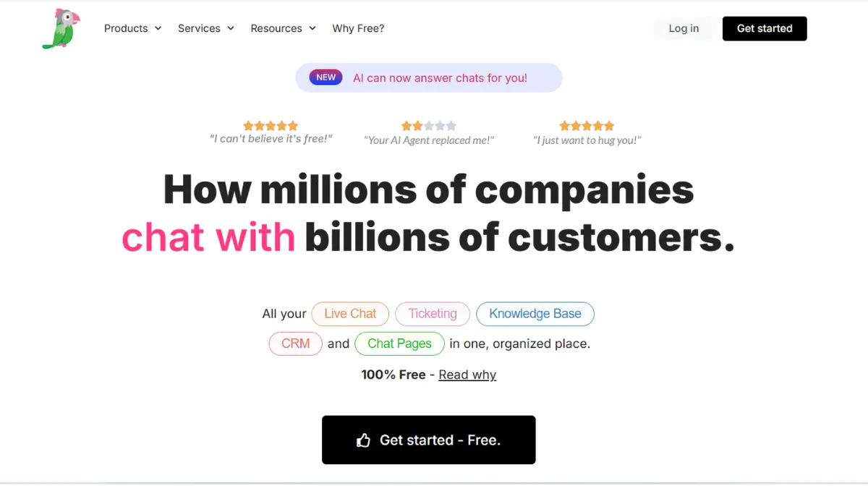Click the star rating above "I just want to hug you!"

click(587, 125)
